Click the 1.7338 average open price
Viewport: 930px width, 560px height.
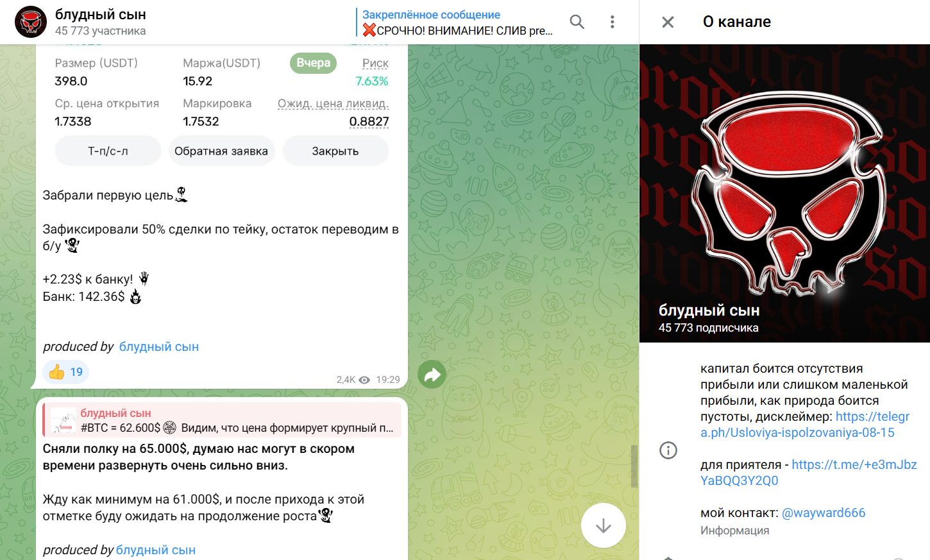pos(73,122)
